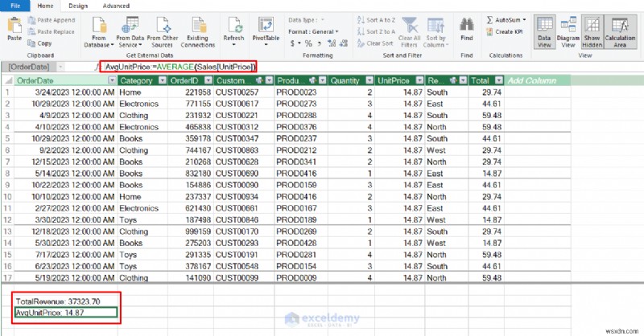Apply currency format with dollar icon
Viewport: 644px width, 336px height.
point(292,43)
